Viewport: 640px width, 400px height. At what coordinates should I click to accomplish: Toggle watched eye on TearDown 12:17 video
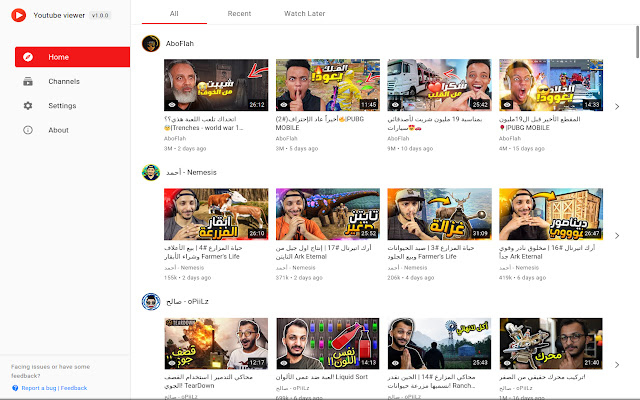pyautogui.click(x=172, y=362)
